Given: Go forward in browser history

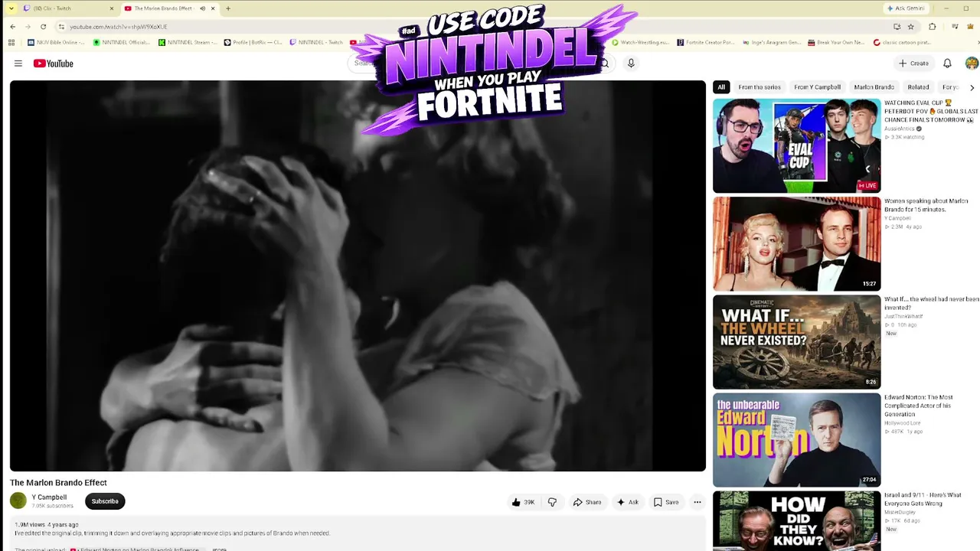Looking at the screenshot, I should pos(28,27).
